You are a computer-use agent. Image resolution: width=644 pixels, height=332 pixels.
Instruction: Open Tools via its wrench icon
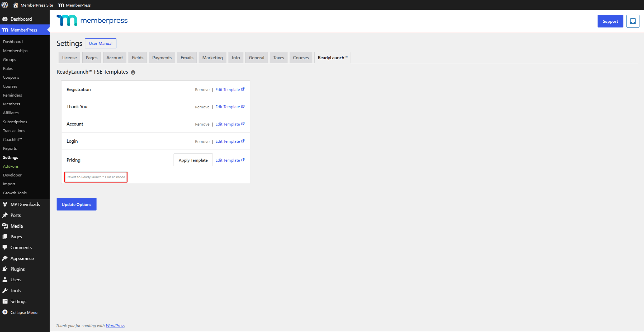5,290
